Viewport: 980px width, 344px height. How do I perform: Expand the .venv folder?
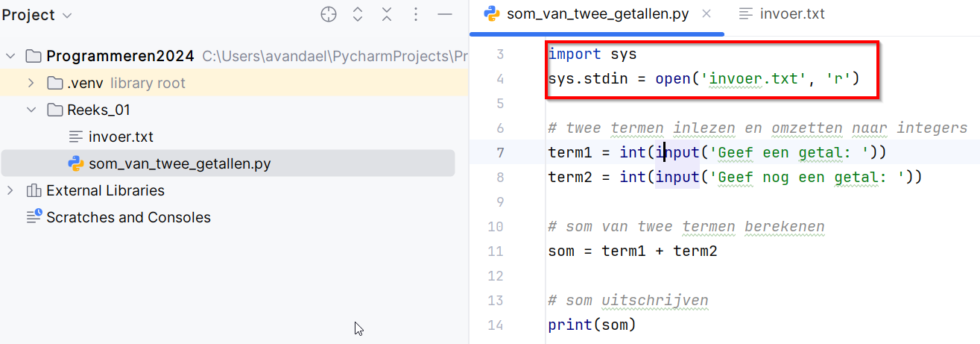click(x=31, y=84)
